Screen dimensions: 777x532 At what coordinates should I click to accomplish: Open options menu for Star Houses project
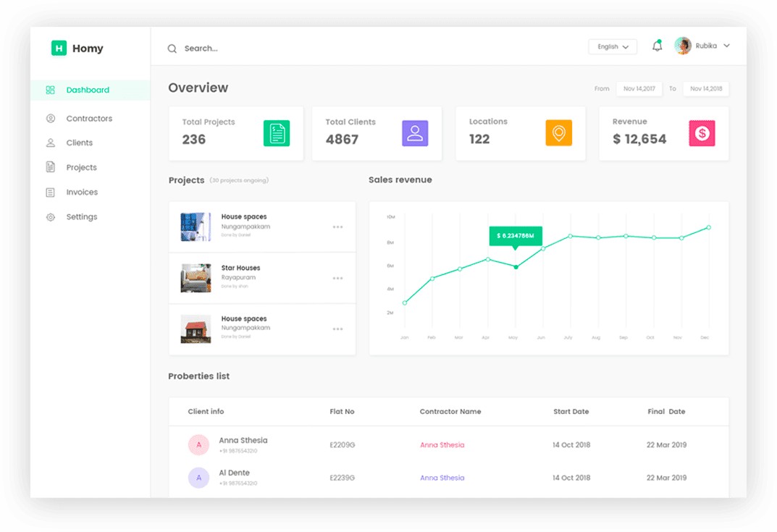(x=337, y=278)
